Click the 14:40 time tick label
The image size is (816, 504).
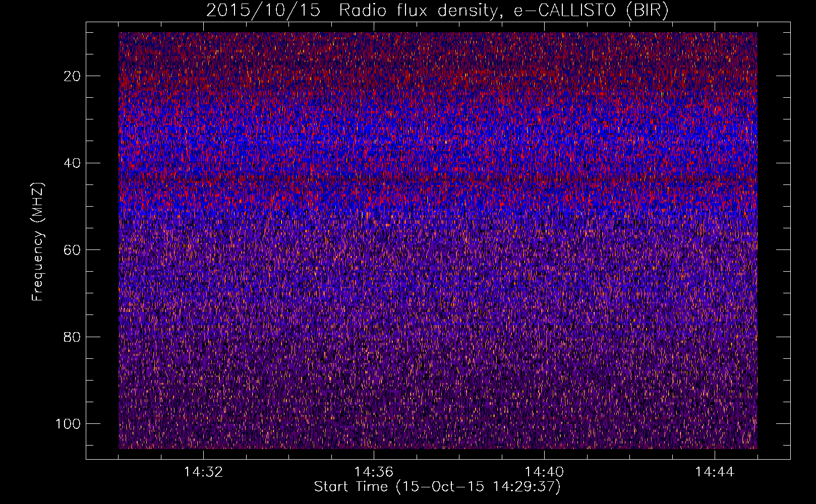544,472
